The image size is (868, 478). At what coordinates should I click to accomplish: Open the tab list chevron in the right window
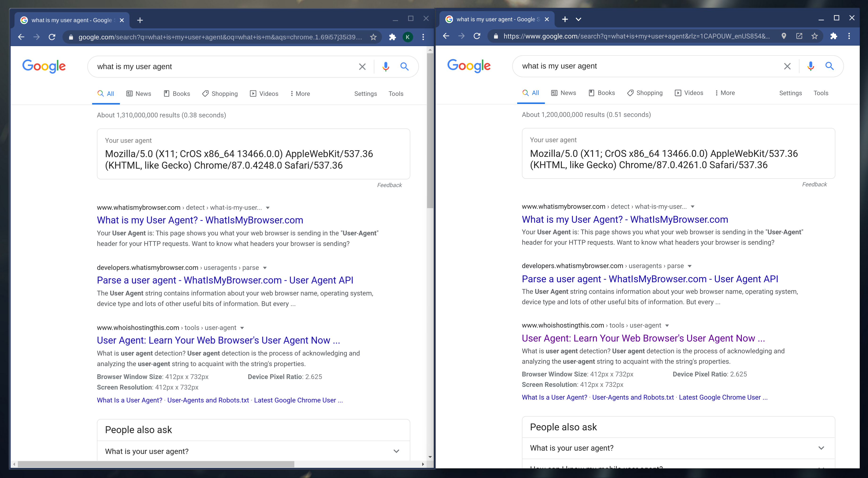coord(579,19)
